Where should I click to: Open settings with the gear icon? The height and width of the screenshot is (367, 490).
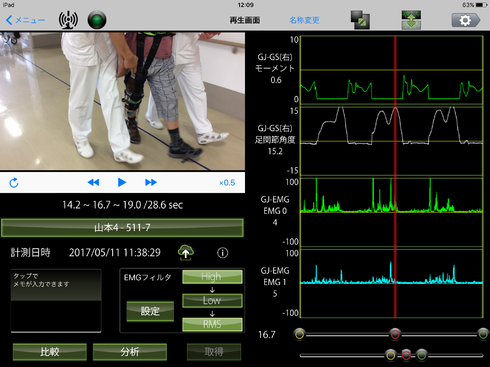coord(466,20)
